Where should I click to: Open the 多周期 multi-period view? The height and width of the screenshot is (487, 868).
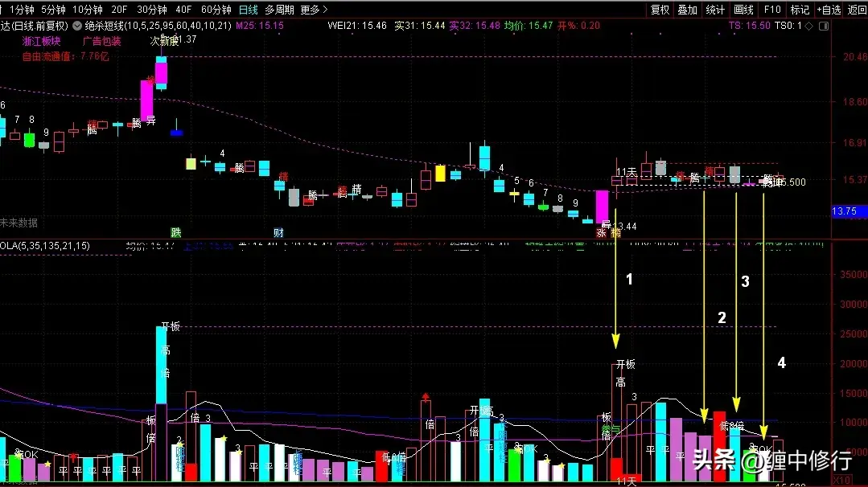coord(279,10)
